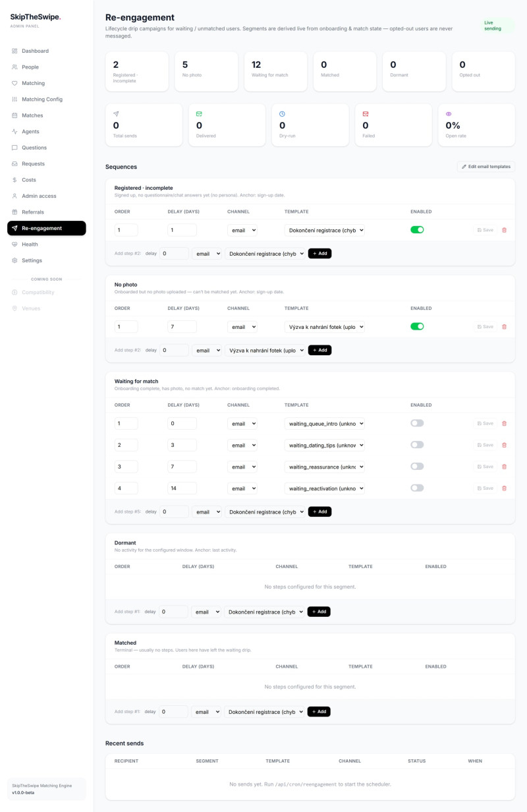Click the Admin access user icon
The width and height of the screenshot is (527, 812).
(14, 196)
